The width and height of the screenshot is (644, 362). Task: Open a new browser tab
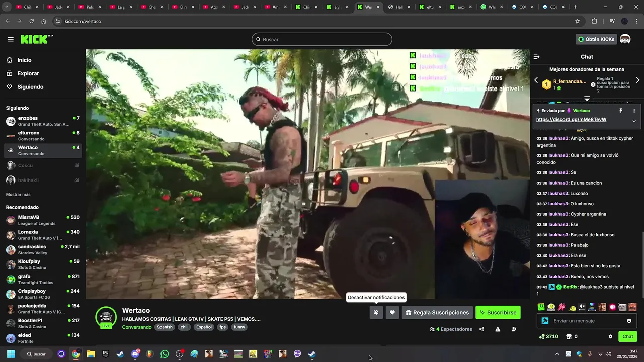(x=575, y=7)
